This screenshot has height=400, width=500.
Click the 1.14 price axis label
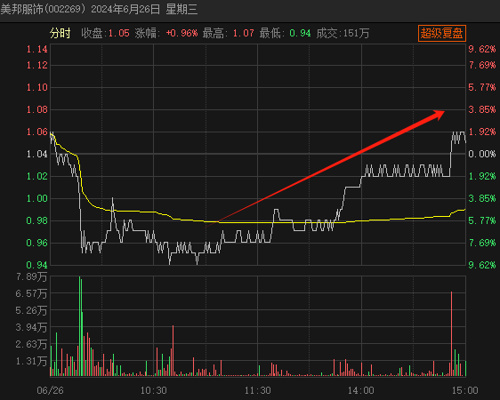pyautogui.click(x=37, y=49)
